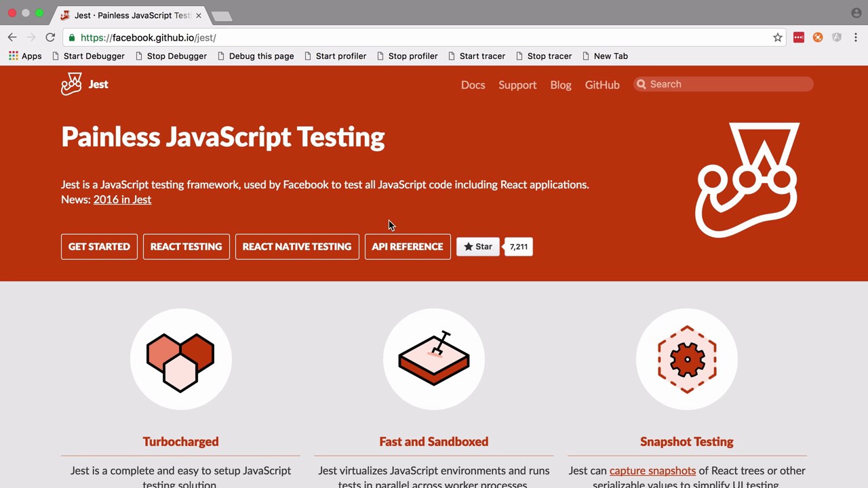Image resolution: width=868 pixels, height=488 pixels.
Task: Click the browser back arrow
Action: coord(12,37)
